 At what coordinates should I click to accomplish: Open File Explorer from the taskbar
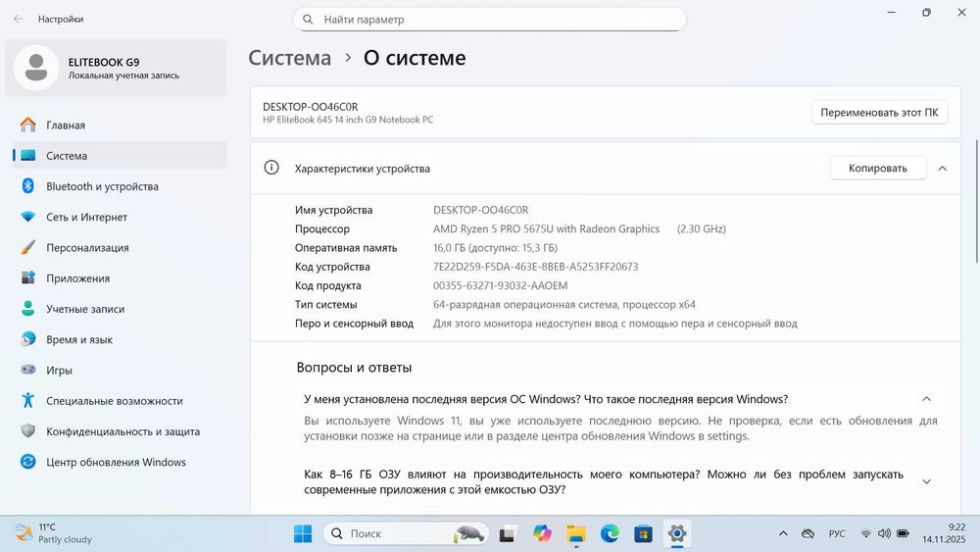[x=575, y=534]
